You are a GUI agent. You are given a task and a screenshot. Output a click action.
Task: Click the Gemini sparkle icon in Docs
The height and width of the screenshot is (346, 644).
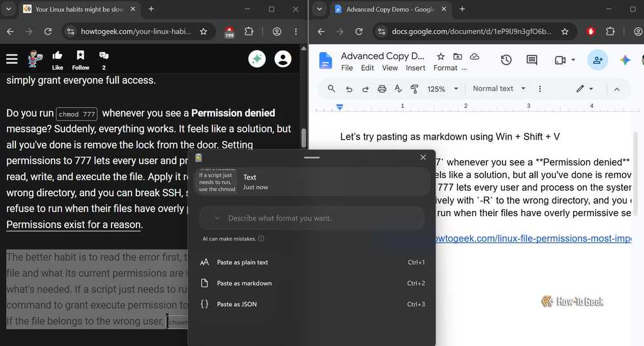pyautogui.click(x=625, y=60)
